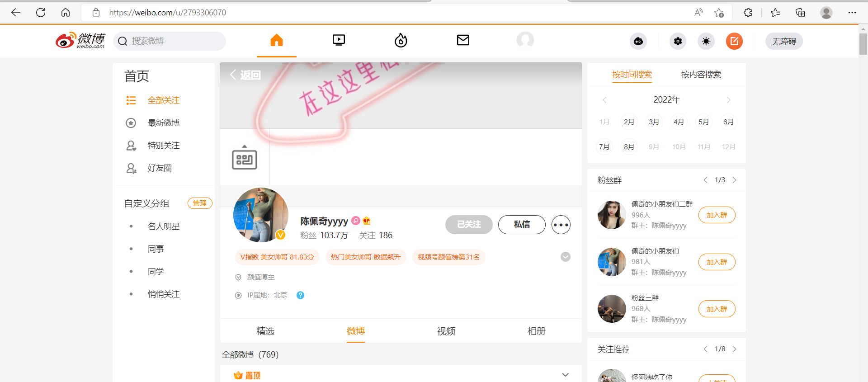Screen dimensions: 868x382
Task: Click the three-dot more options button
Action: pyautogui.click(x=561, y=225)
